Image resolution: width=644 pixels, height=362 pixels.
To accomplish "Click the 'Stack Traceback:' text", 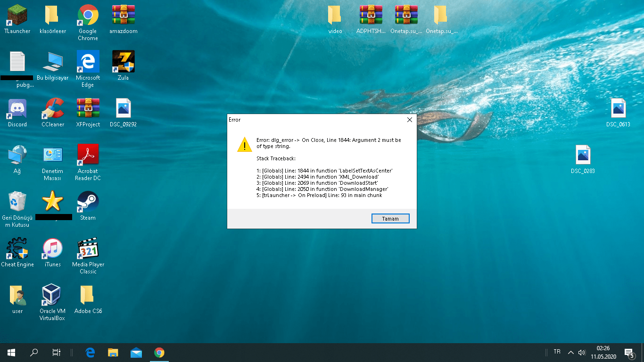I will point(276,158).
